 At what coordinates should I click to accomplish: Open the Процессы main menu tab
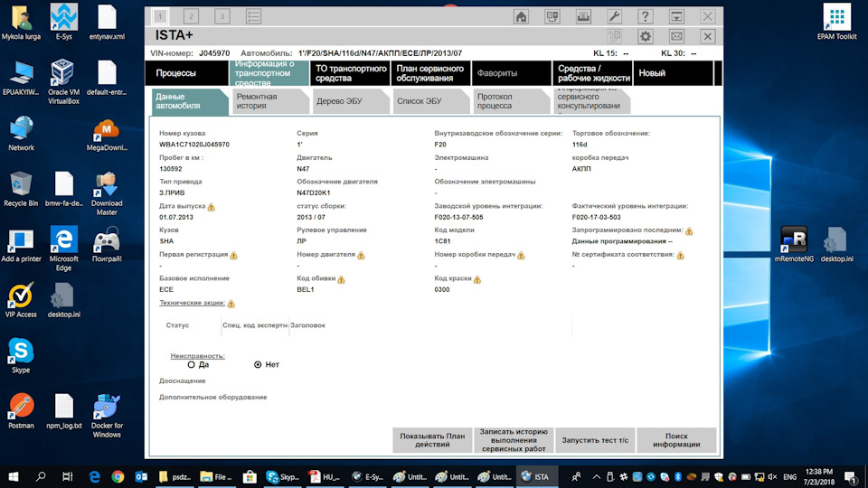186,73
